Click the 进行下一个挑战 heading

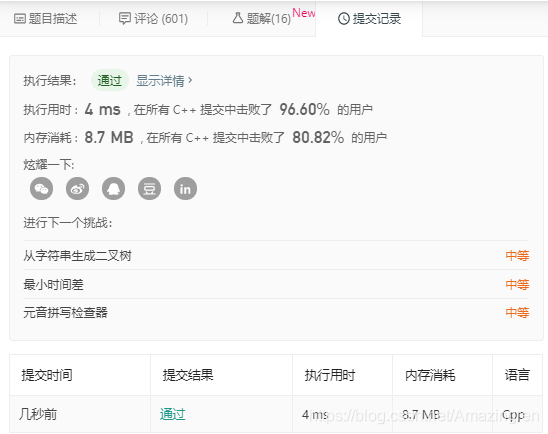tap(68, 222)
